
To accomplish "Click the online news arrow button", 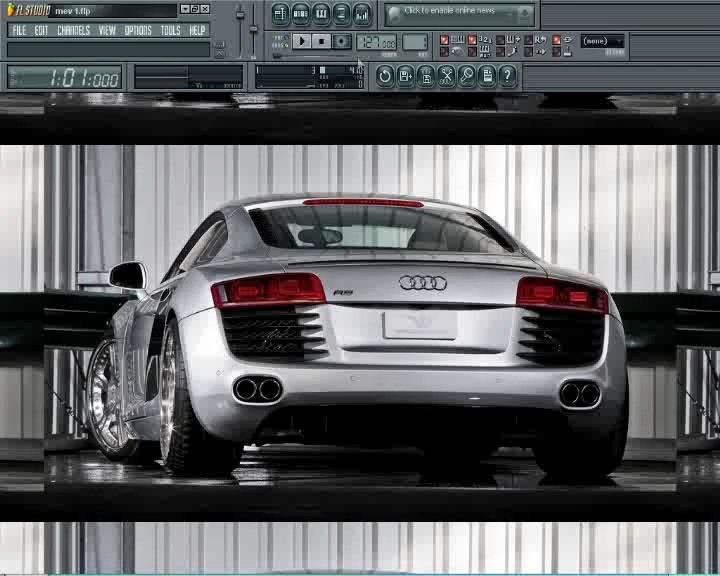I will pos(525,15).
